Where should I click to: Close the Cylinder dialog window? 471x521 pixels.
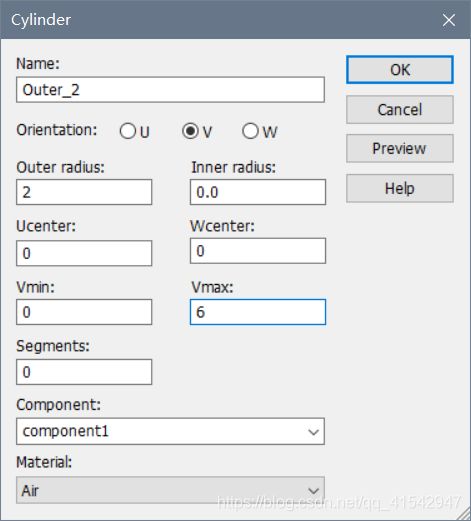pyautogui.click(x=449, y=20)
